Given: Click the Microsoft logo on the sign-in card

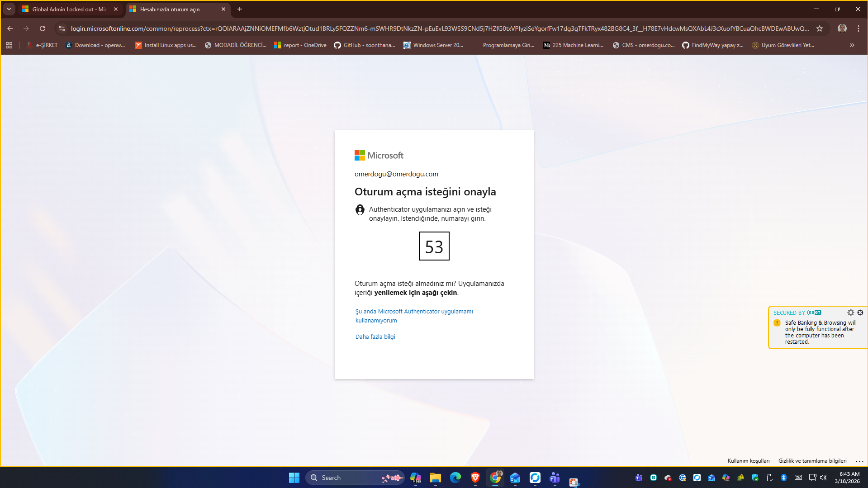Looking at the screenshot, I should tap(379, 156).
